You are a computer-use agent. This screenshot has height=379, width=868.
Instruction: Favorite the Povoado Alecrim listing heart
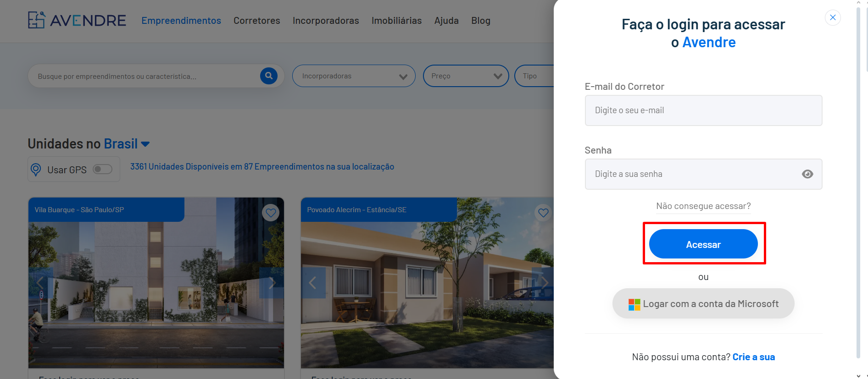click(544, 213)
